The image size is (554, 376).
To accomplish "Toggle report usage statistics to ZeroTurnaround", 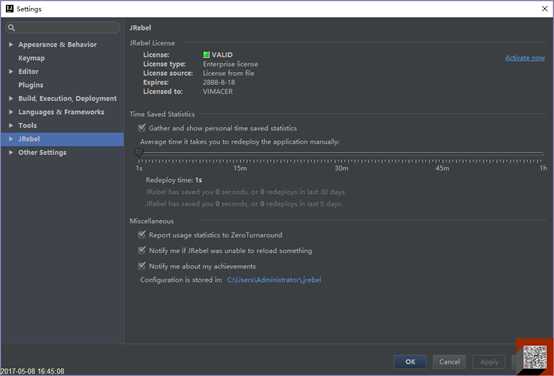I will coord(142,235).
